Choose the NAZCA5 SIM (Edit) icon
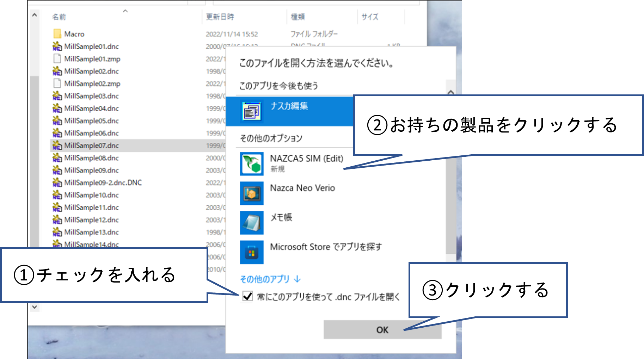The height and width of the screenshot is (359, 644). point(252,164)
